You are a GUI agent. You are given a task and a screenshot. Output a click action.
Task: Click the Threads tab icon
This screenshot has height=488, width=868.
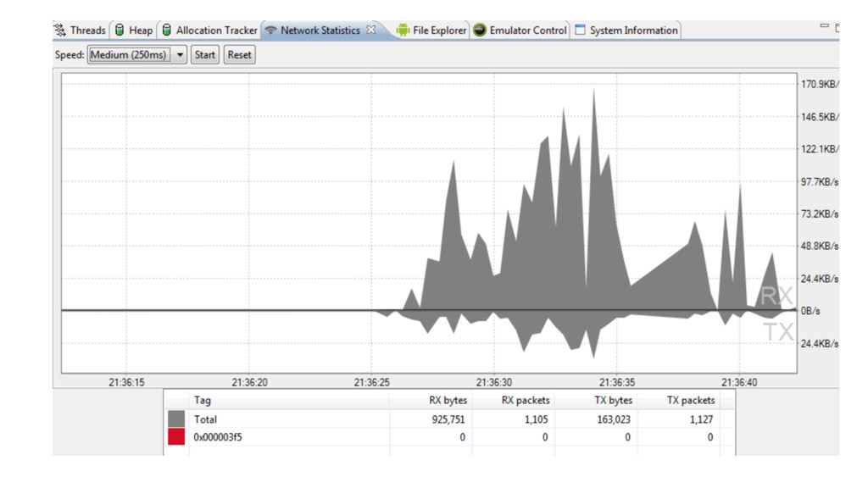point(60,30)
